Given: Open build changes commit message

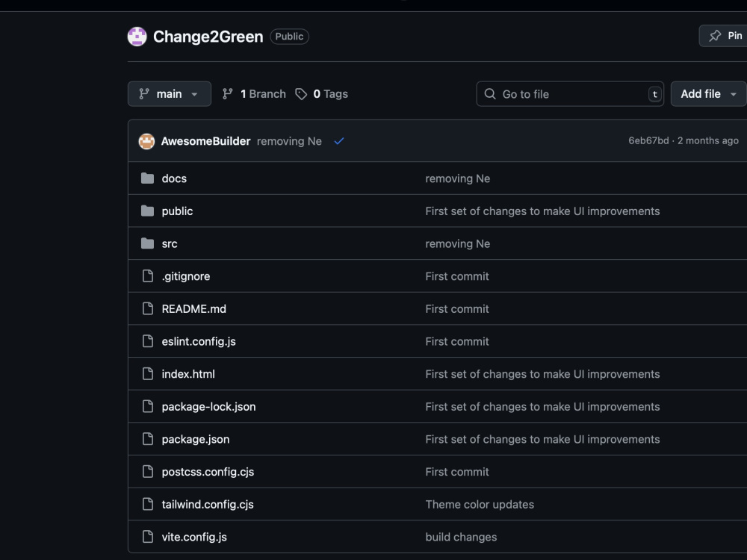Looking at the screenshot, I should (461, 537).
